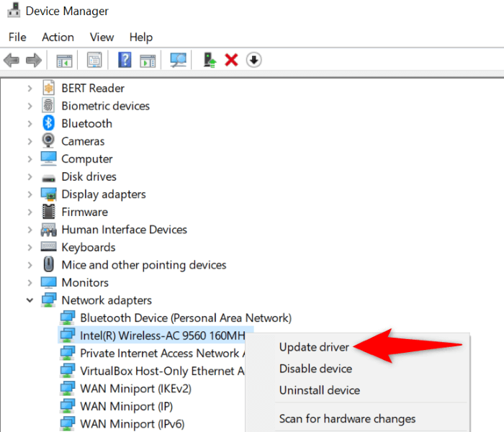
Task: Expand the BERT Reader node
Action: click(x=30, y=88)
